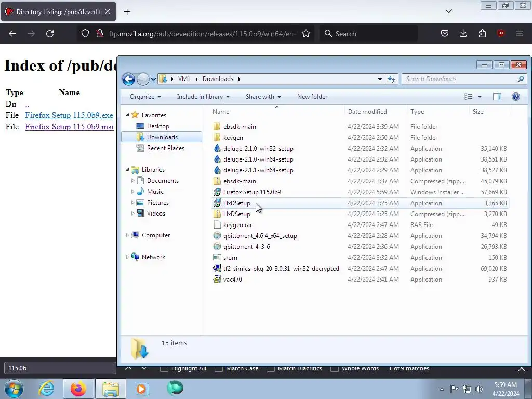
Task: Click Explorer back navigation button
Action: 129,79
